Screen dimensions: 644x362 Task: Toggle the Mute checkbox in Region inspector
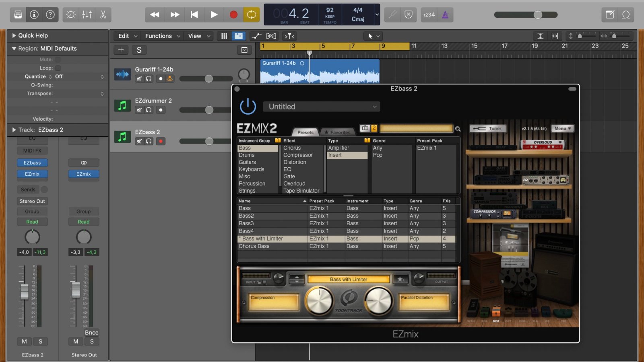(x=58, y=60)
